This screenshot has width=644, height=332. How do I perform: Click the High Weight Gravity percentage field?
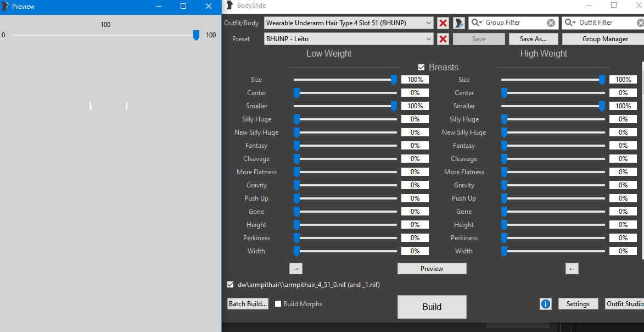point(623,185)
